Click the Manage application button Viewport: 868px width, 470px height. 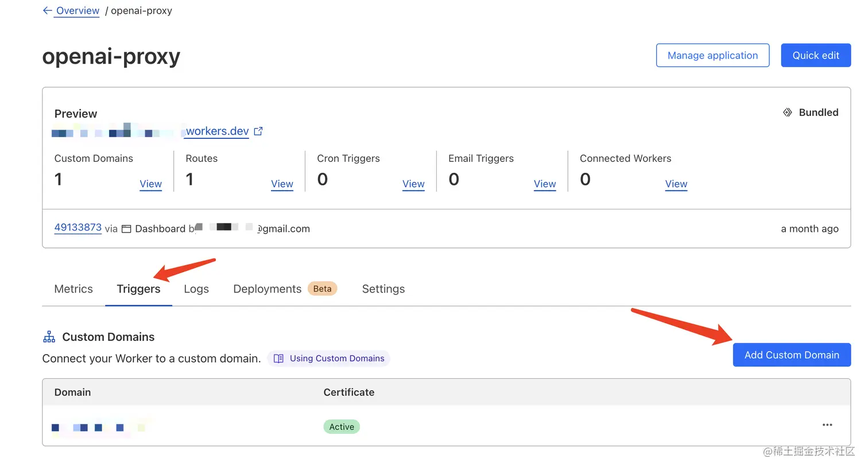click(x=712, y=55)
